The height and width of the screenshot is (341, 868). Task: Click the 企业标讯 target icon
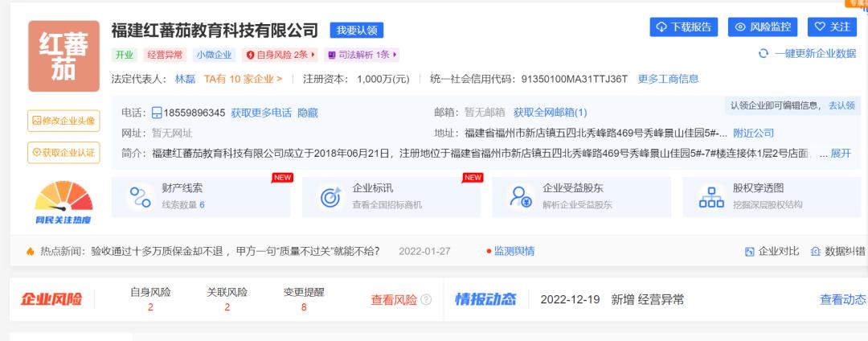pos(330,197)
